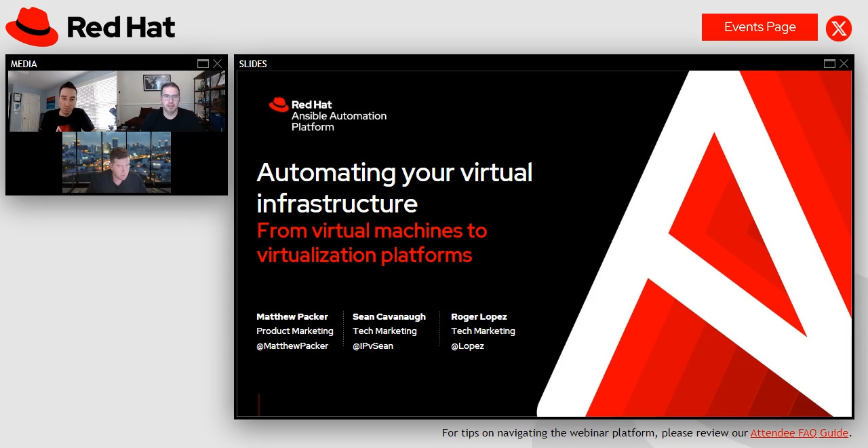This screenshot has width=868, height=448.
Task: Click the Red Hat fedora logo icon
Action: click(32, 27)
